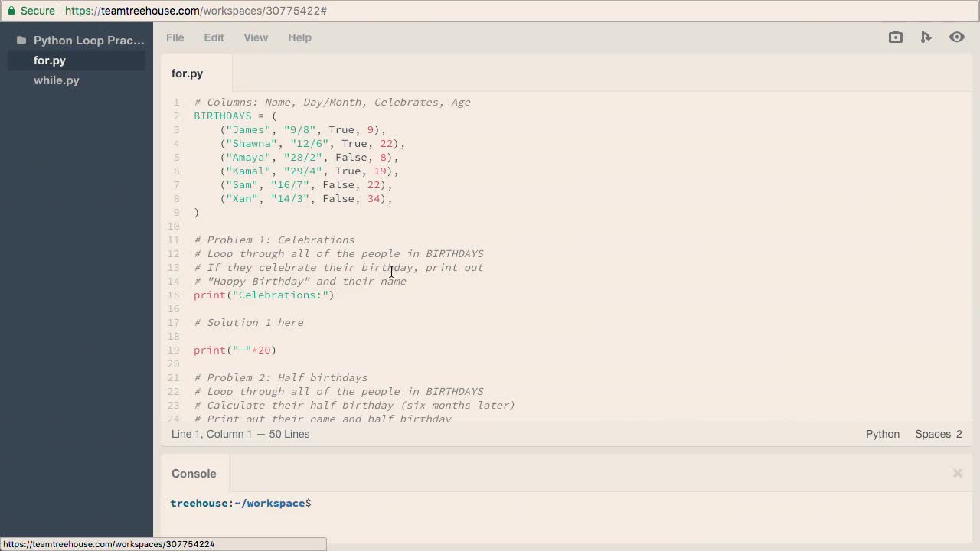Switch to the for.py editor tab
This screenshot has width=980, height=551.
187,73
